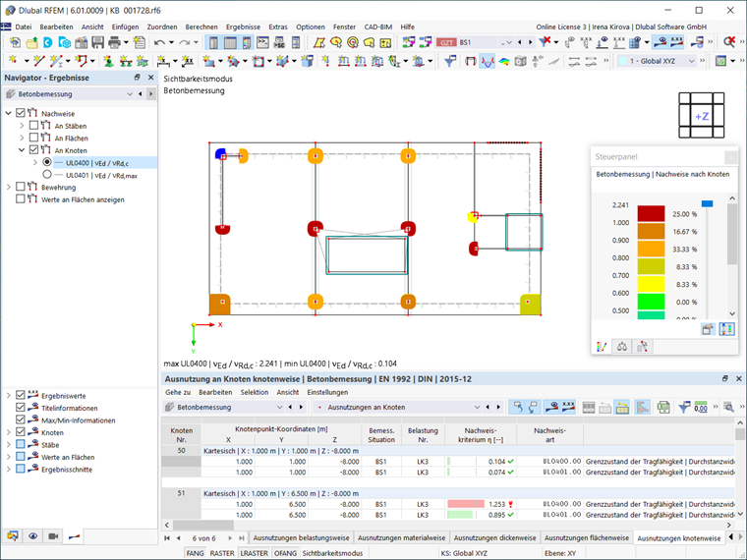The height and width of the screenshot is (560, 747).
Task: Enable the An Flächen checkbox
Action: tap(33, 138)
